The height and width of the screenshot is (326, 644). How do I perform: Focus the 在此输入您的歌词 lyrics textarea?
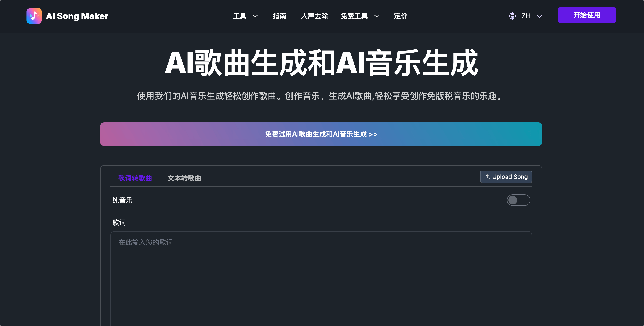click(x=321, y=278)
